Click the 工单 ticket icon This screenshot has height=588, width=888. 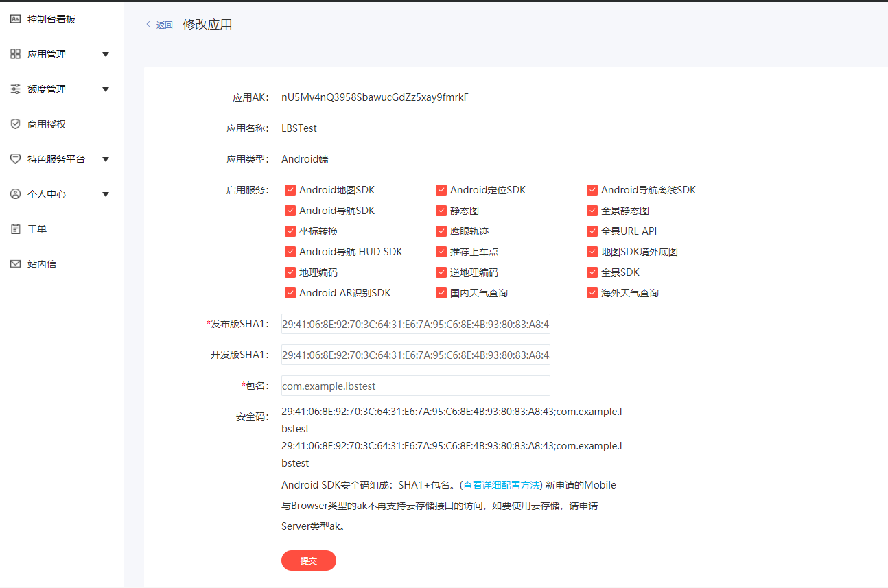tap(15, 228)
